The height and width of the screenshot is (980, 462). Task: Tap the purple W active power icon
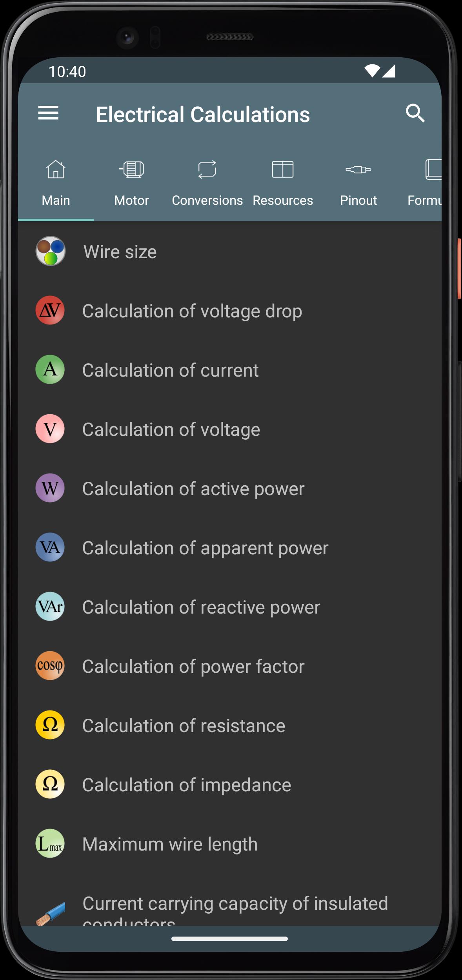(50, 488)
